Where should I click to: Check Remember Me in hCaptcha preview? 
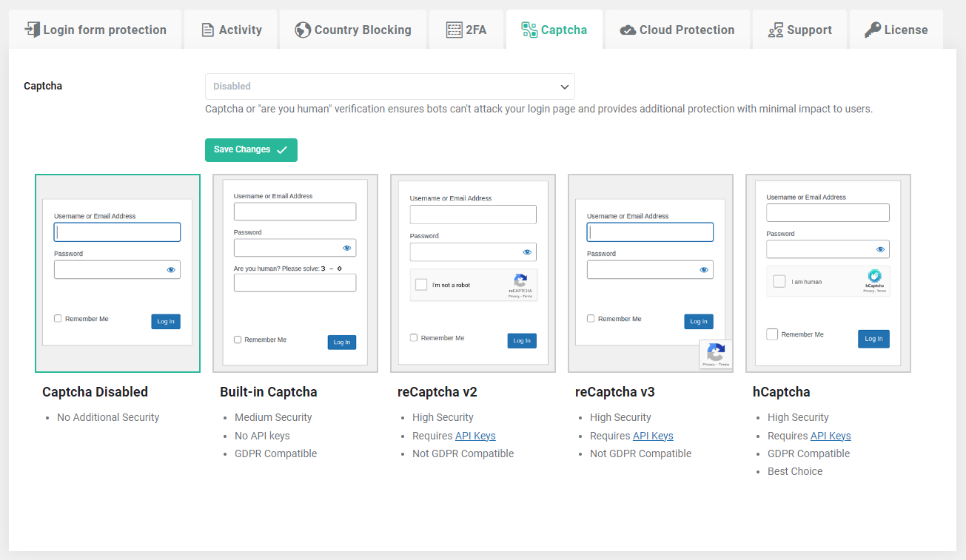pyautogui.click(x=772, y=334)
